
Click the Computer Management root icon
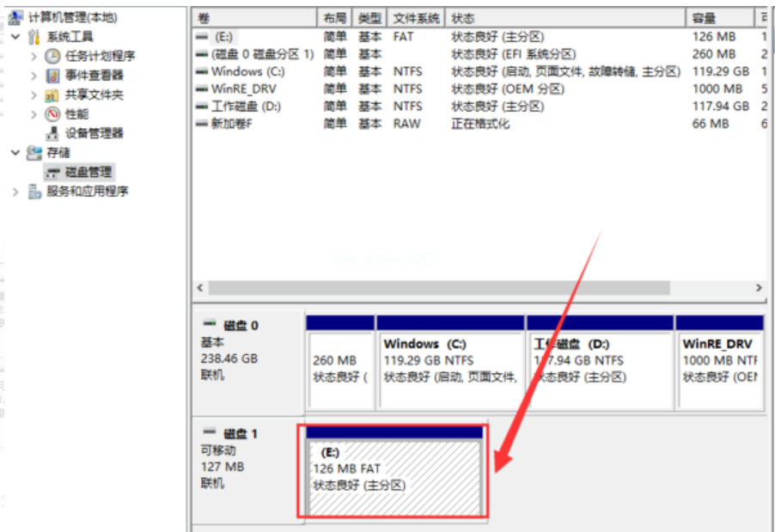click(x=16, y=17)
